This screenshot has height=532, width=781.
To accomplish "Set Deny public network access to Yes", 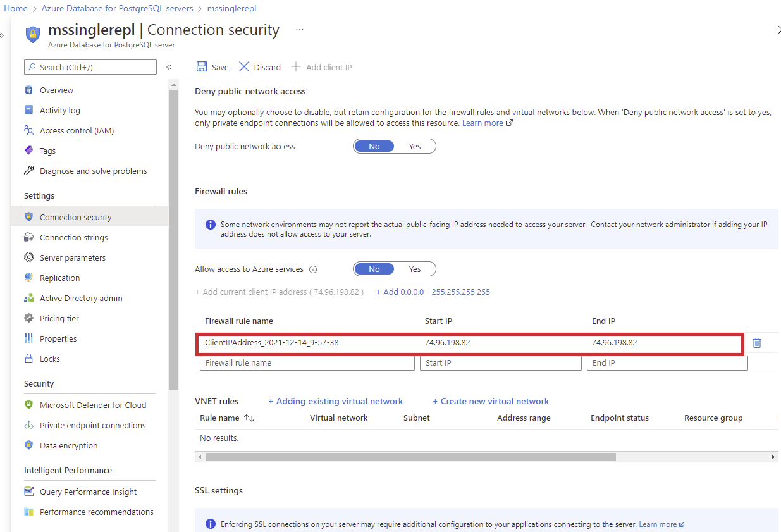I will click(415, 145).
